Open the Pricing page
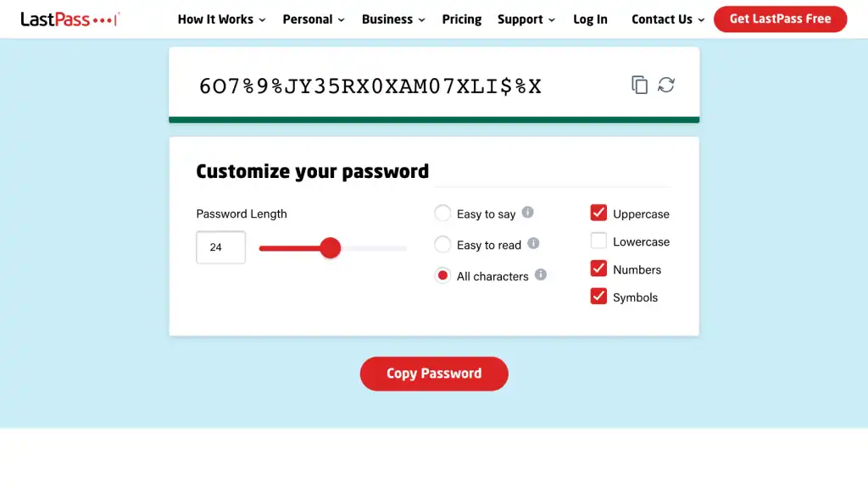 point(462,19)
